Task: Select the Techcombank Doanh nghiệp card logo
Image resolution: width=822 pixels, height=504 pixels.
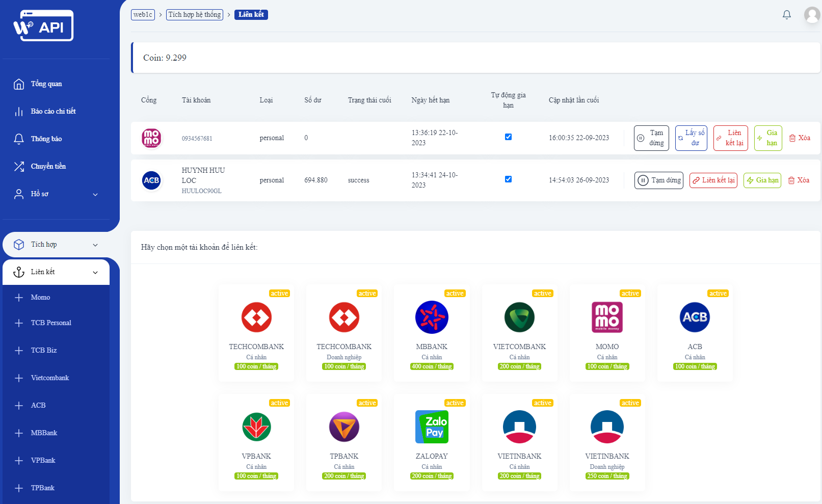Action: pos(344,317)
